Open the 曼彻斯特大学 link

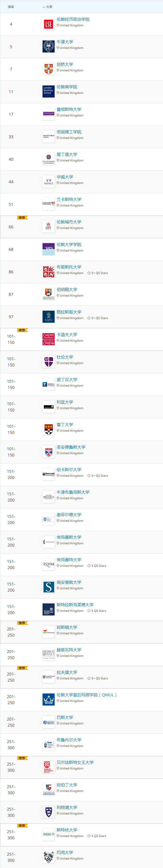69,110
